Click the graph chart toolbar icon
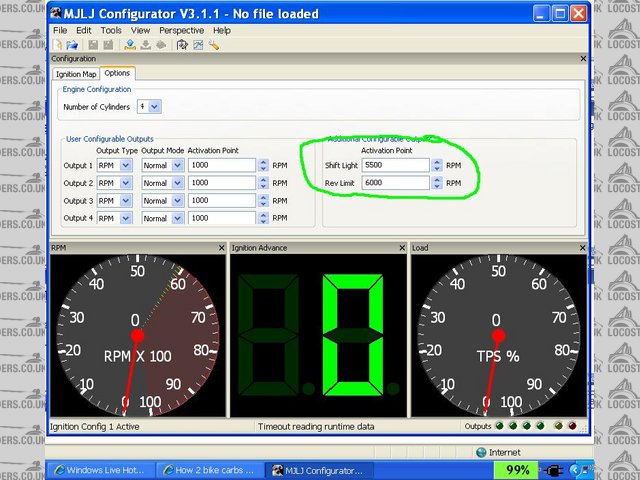Screen dimensions: 640x480 [198, 45]
